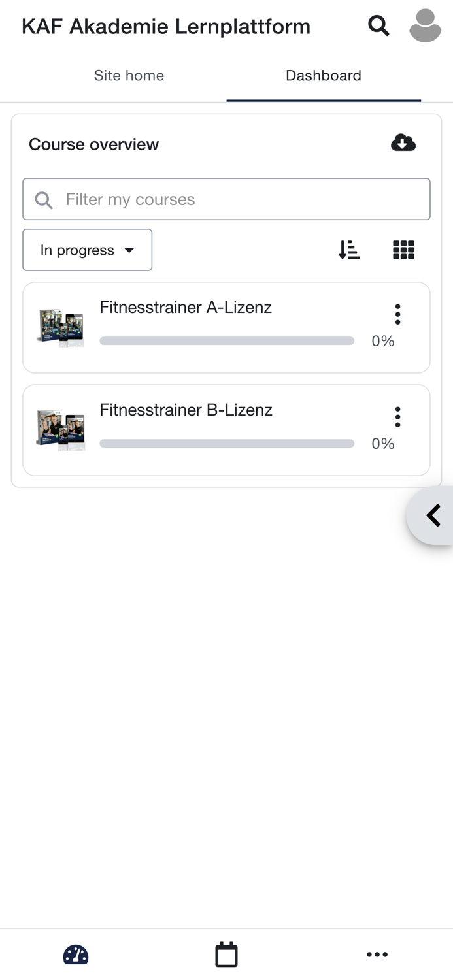
Task: Click the Filter my courses field
Action: [227, 199]
